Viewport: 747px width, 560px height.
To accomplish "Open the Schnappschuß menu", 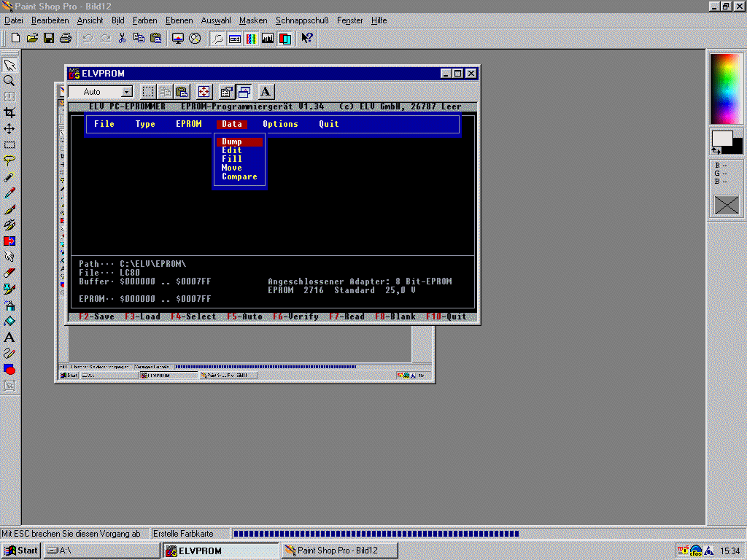I will (302, 20).
